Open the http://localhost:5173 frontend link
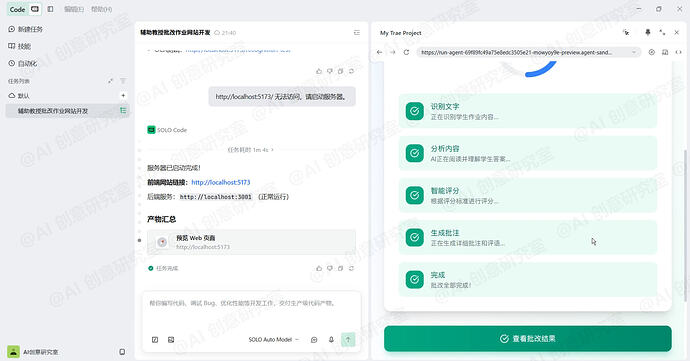Screen dimensions: 690x361 click(221, 182)
